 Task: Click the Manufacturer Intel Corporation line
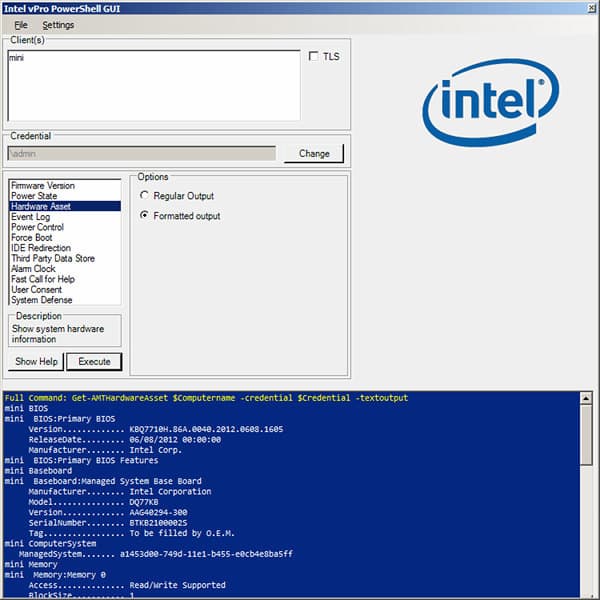(120, 492)
